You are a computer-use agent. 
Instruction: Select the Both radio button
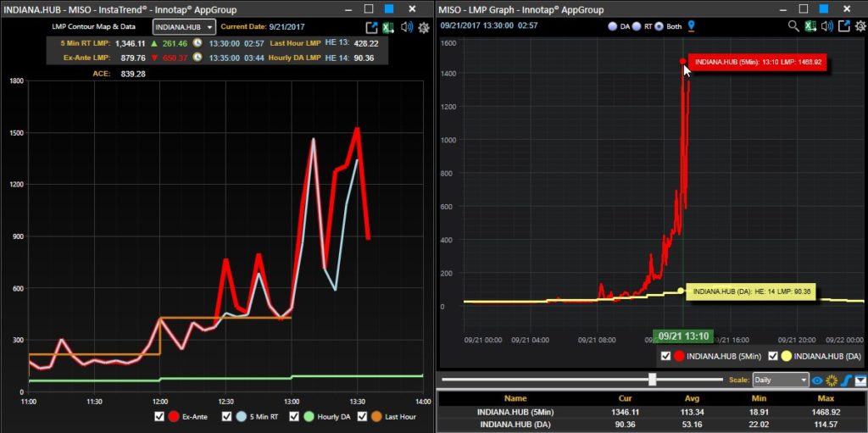659,26
